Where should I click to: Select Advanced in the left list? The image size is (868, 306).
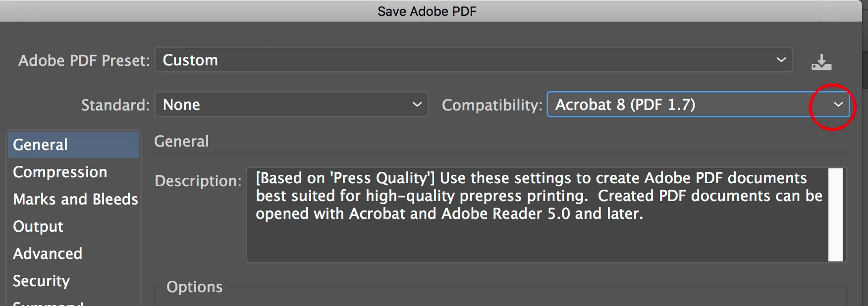48,254
